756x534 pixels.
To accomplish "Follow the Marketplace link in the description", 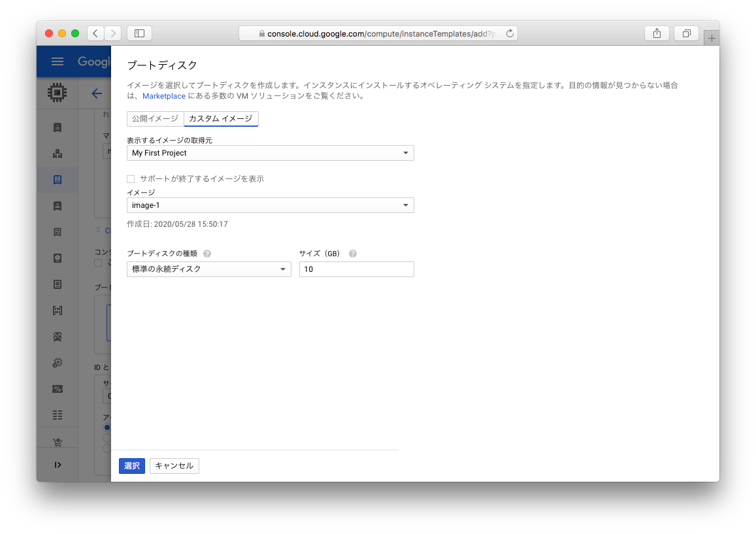I will click(164, 96).
